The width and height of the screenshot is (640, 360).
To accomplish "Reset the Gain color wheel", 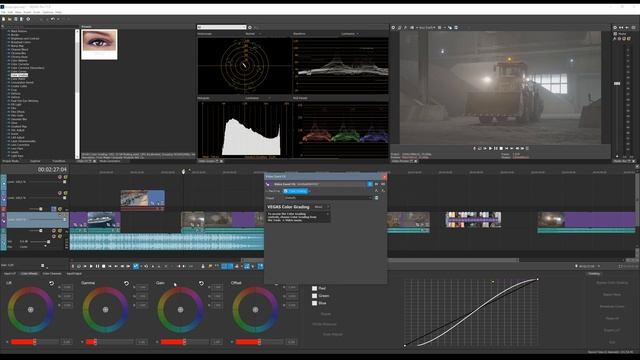I will point(201,283).
